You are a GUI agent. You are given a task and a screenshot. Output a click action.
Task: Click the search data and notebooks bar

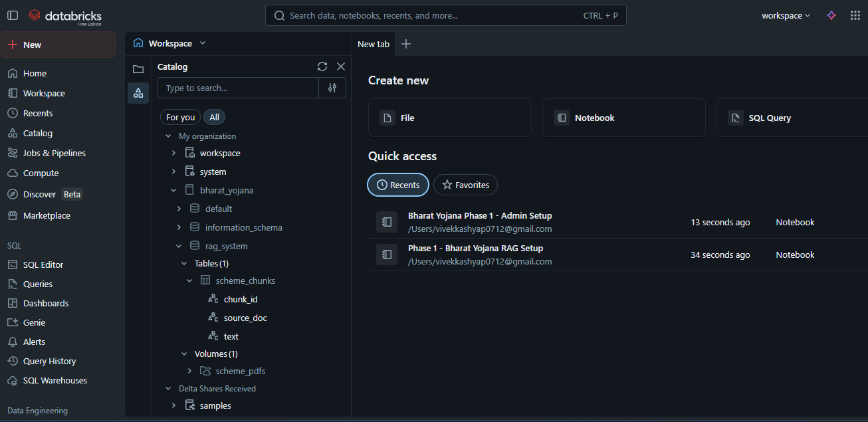click(x=445, y=15)
